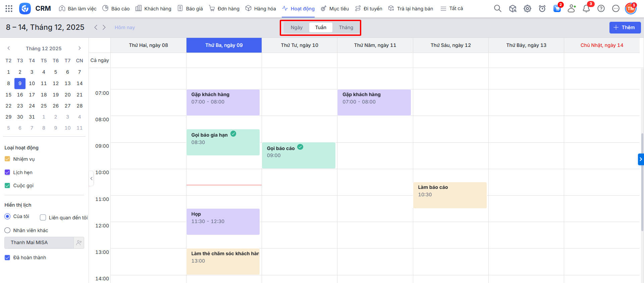Open the notifications bell

(586, 9)
